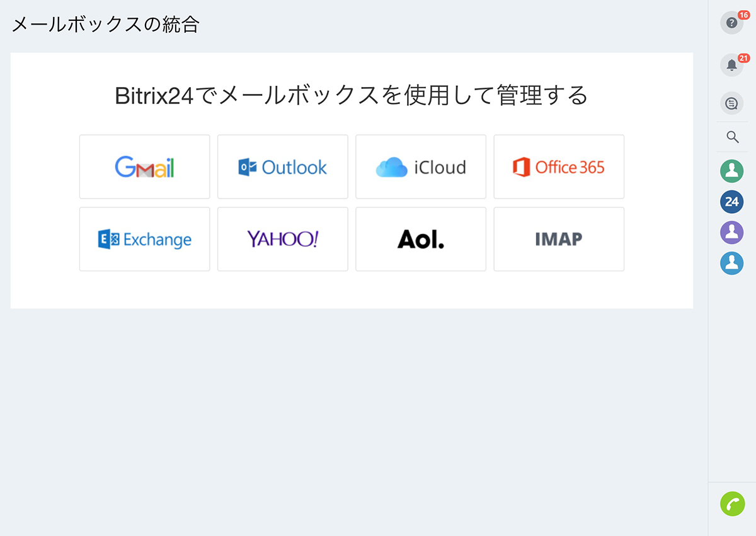756x536 pixels.
Task: Open the blue 24 Bitrix icon
Action: click(731, 202)
